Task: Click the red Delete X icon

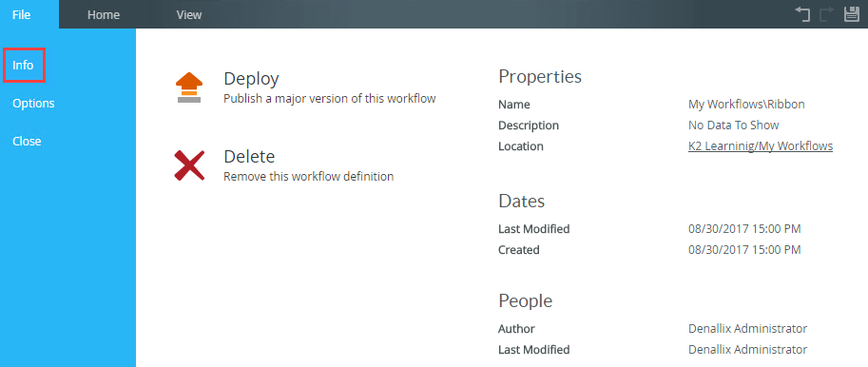Action: [x=189, y=165]
